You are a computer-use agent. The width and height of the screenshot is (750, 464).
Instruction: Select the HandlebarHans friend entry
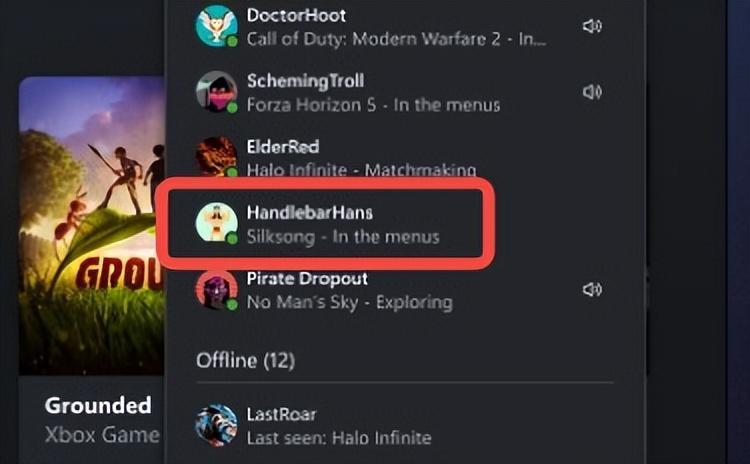click(x=325, y=223)
